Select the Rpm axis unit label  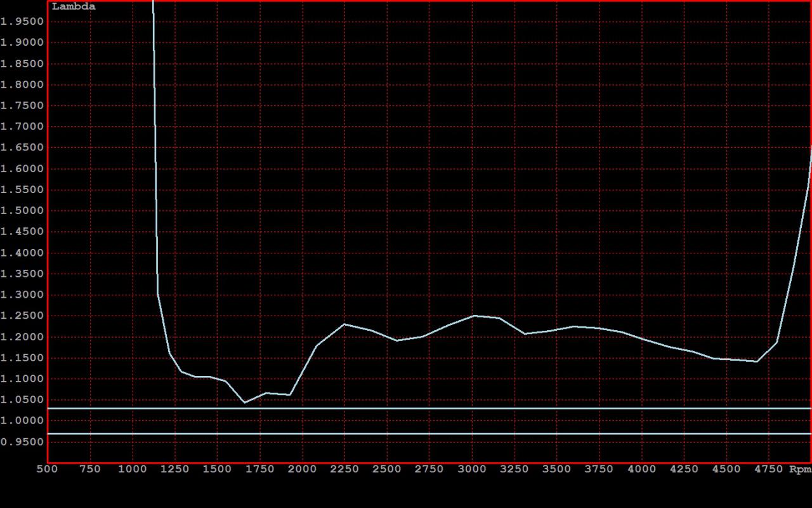pyautogui.click(x=800, y=469)
